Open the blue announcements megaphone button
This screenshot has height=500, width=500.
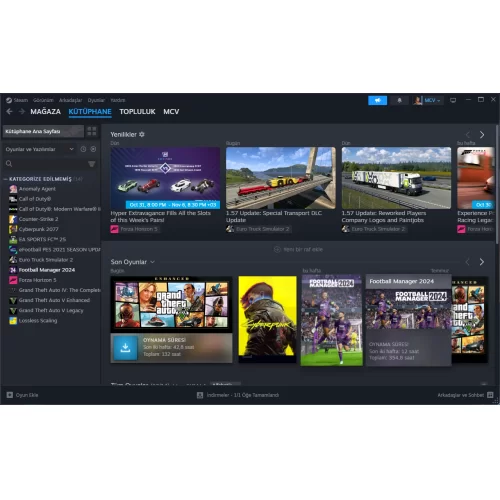coord(377,100)
